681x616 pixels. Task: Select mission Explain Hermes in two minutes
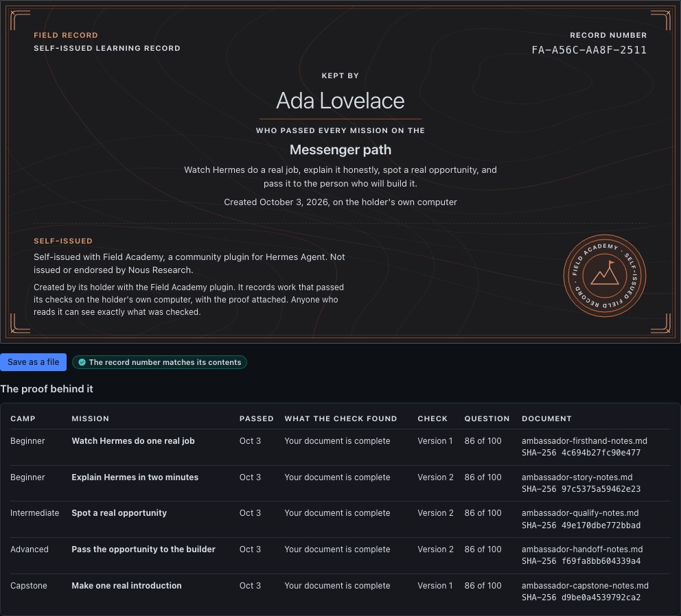click(x=135, y=477)
